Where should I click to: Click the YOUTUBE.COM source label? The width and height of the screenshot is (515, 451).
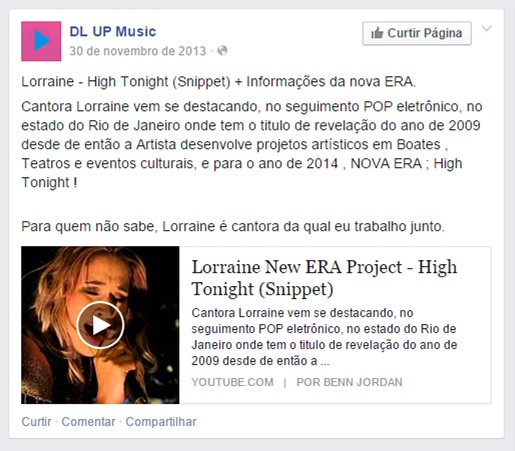pyautogui.click(x=232, y=382)
